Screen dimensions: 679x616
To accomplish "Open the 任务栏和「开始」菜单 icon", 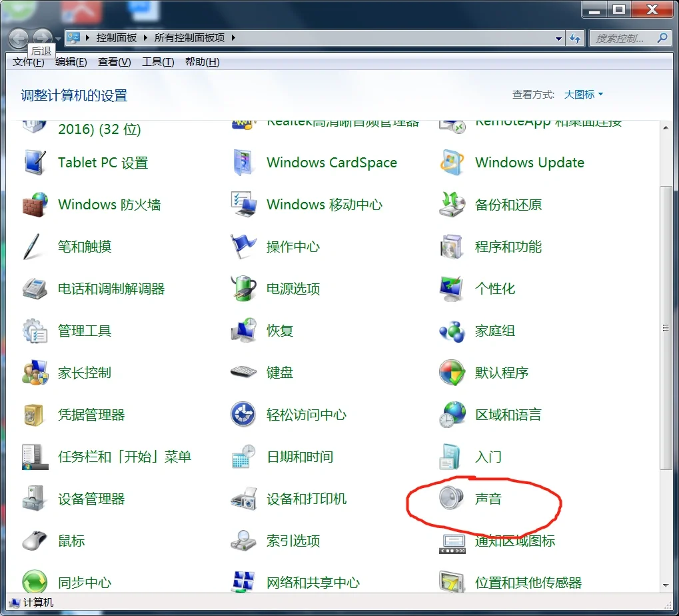I will [35, 457].
